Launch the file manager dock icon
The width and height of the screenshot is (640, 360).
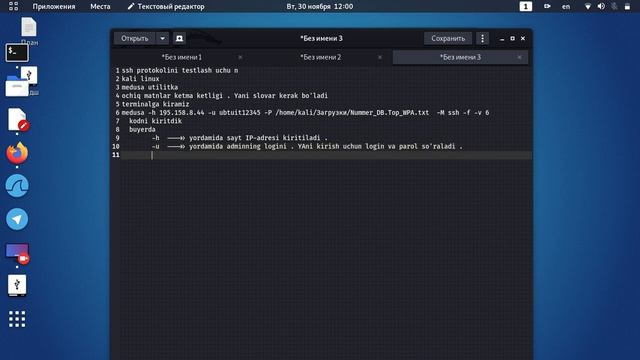tap(17, 86)
